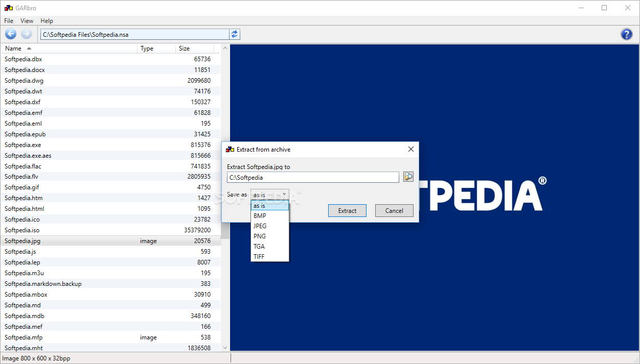Select Softpedia.html in the file list

(111, 209)
